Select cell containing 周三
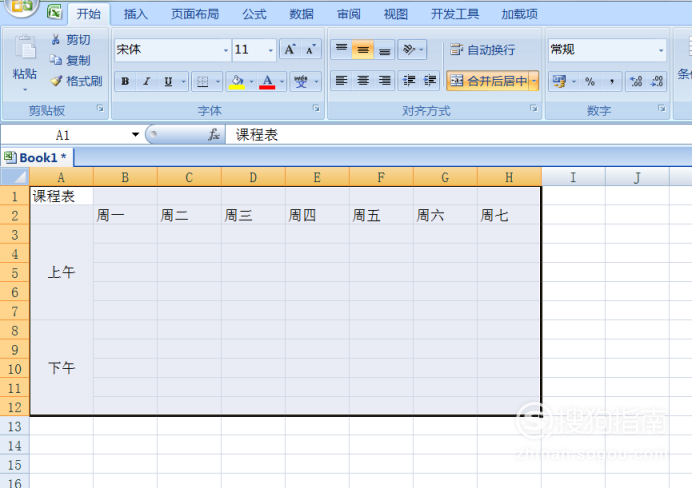Image resolution: width=692 pixels, height=488 pixels. click(x=253, y=215)
